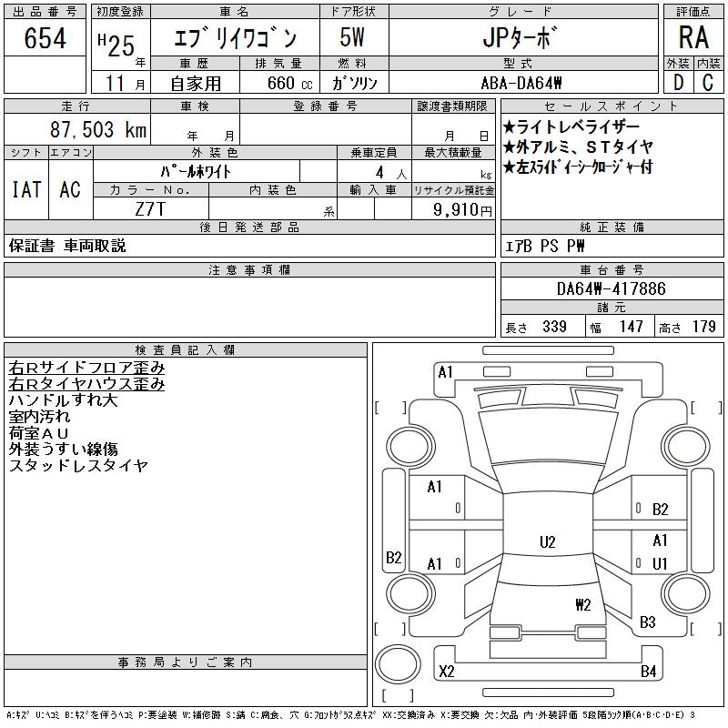
Task: Select color number Z7T
Action: [150, 209]
